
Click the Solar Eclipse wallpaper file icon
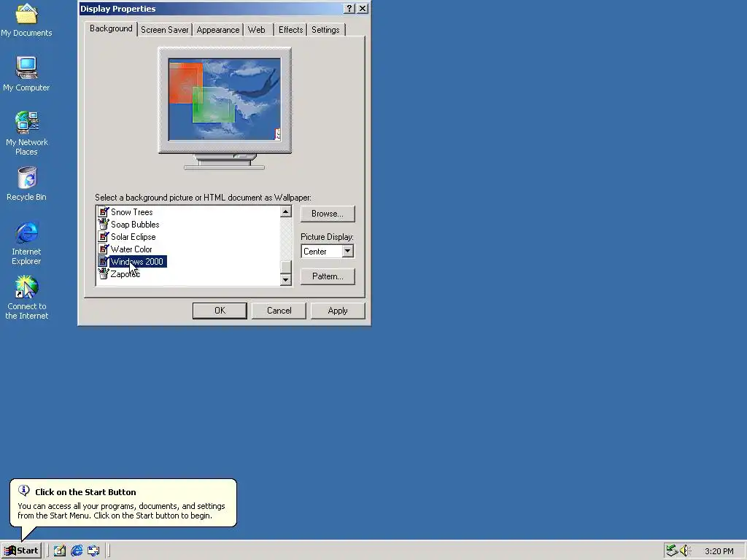pos(104,237)
